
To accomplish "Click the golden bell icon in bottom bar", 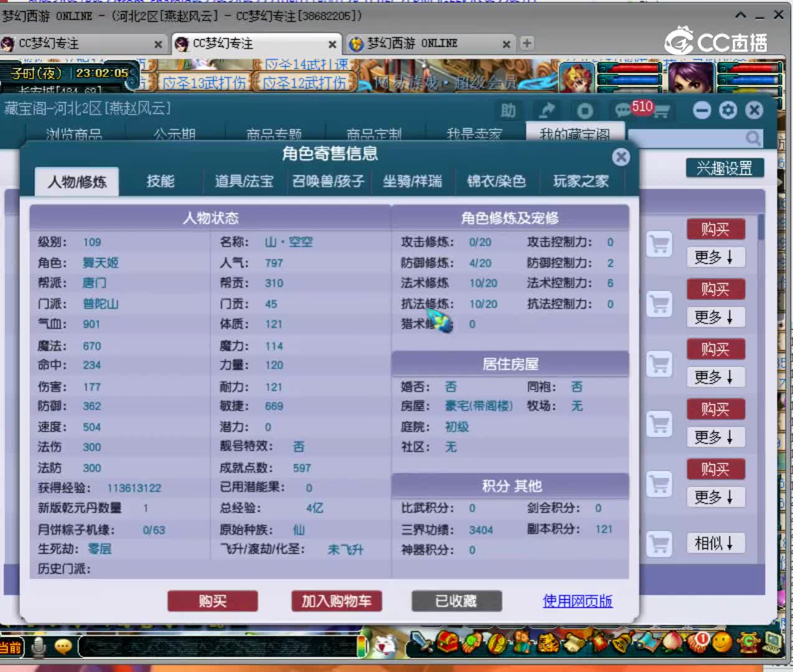I will pos(622,642).
